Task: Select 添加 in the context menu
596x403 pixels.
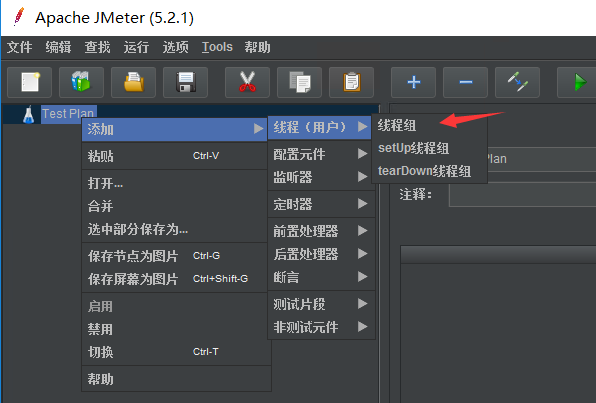Action: (174, 129)
